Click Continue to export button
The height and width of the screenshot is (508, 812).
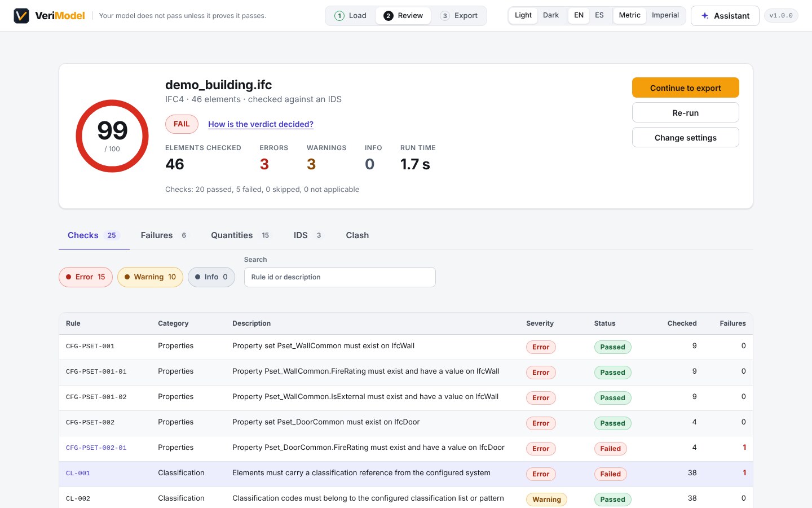[685, 87]
